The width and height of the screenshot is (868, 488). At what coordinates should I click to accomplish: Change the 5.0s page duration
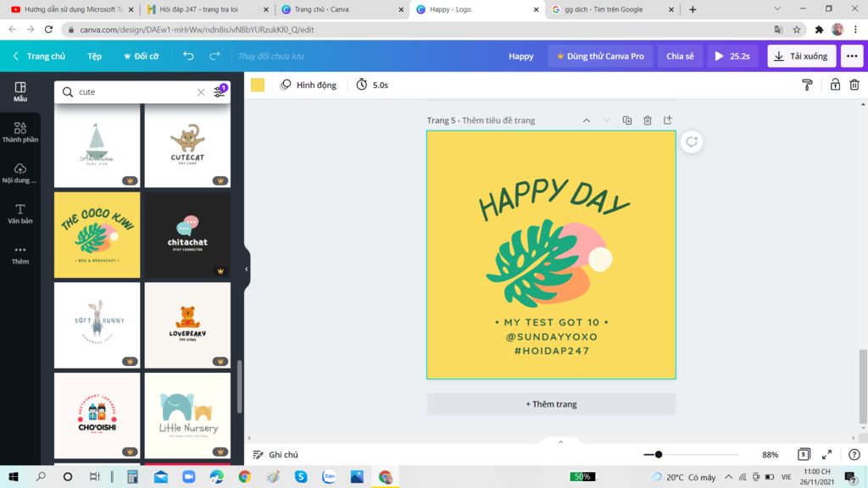click(x=372, y=85)
